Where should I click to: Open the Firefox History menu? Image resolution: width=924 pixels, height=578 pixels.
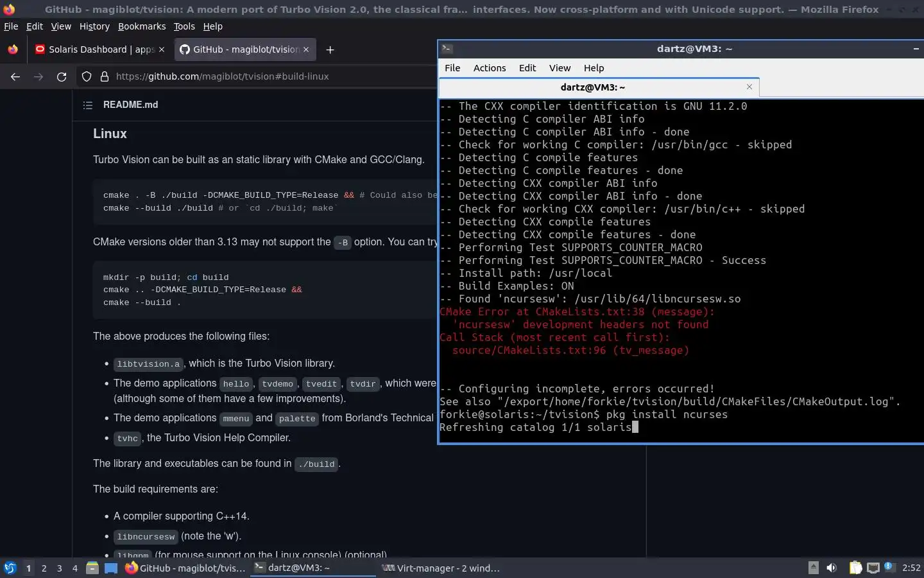point(94,26)
